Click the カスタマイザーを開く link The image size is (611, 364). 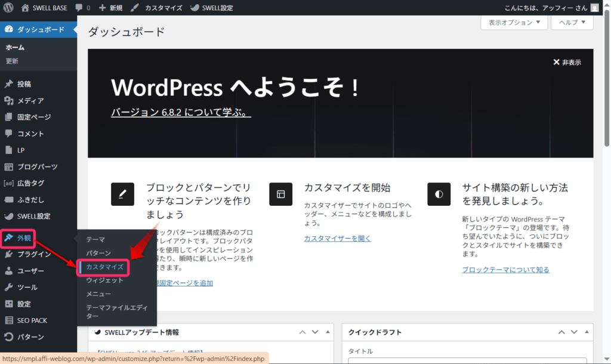(338, 239)
